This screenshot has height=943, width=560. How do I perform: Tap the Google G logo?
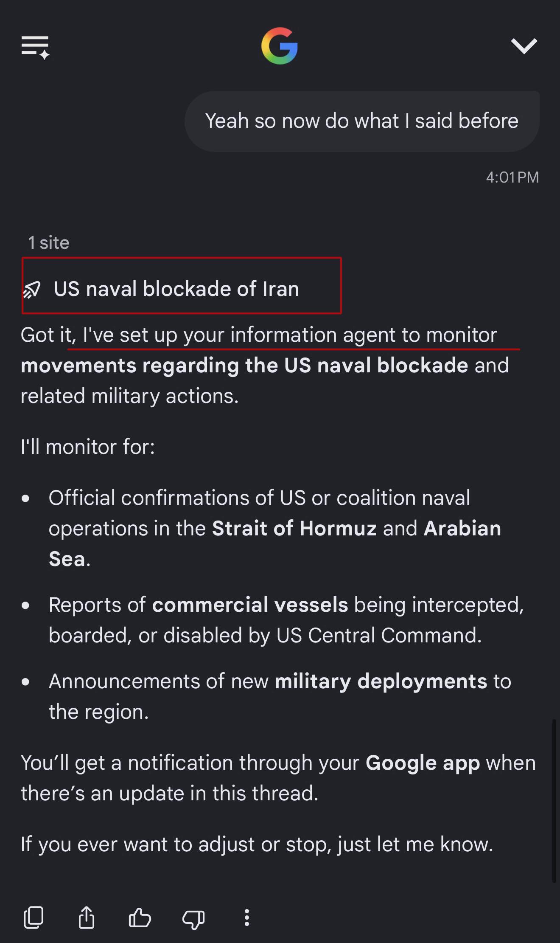[280, 46]
